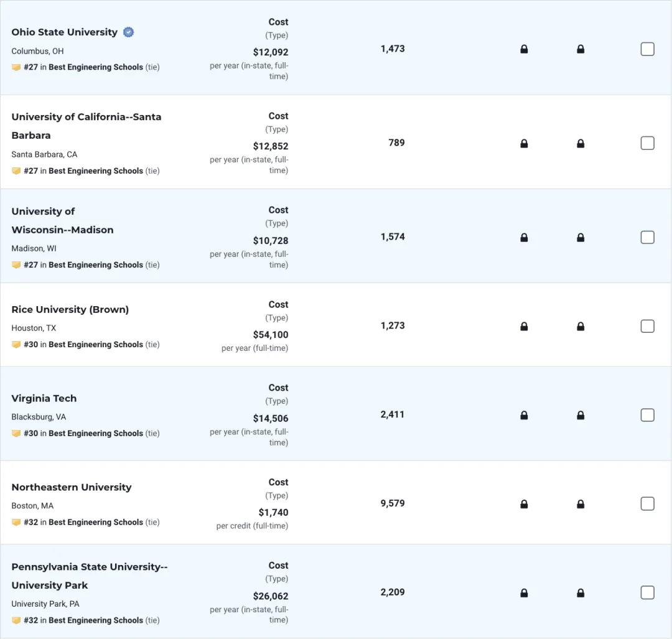Click the verified badge beside Ohio State University
The height and width of the screenshot is (639, 672).
point(128,32)
